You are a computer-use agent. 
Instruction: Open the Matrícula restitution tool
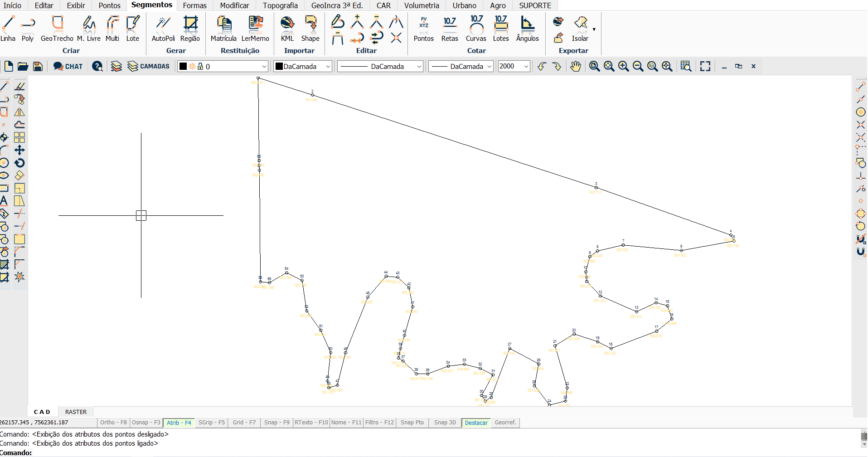223,29
